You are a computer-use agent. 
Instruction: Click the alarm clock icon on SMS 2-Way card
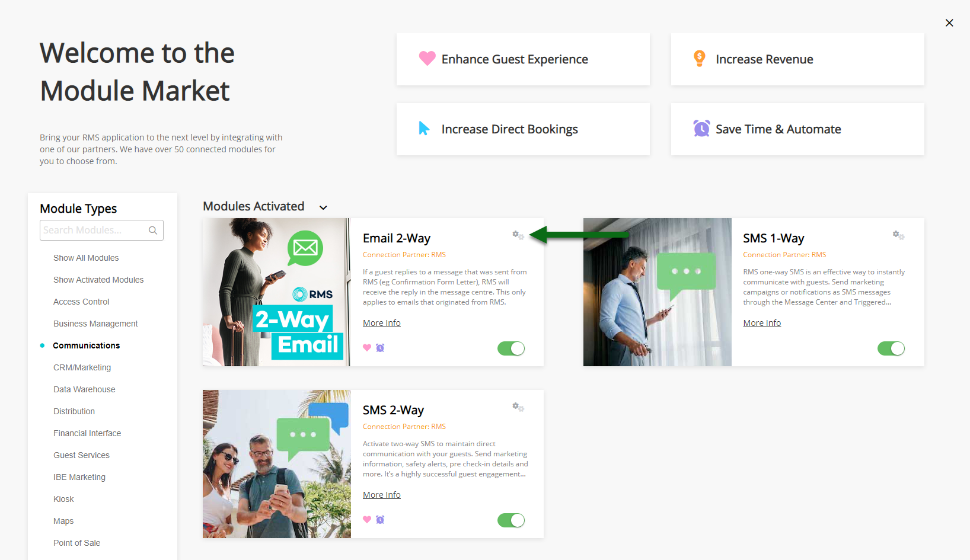(x=380, y=520)
